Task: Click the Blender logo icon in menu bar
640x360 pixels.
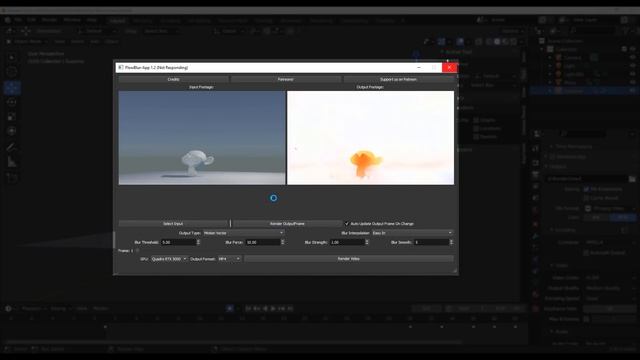Action: tap(7, 20)
